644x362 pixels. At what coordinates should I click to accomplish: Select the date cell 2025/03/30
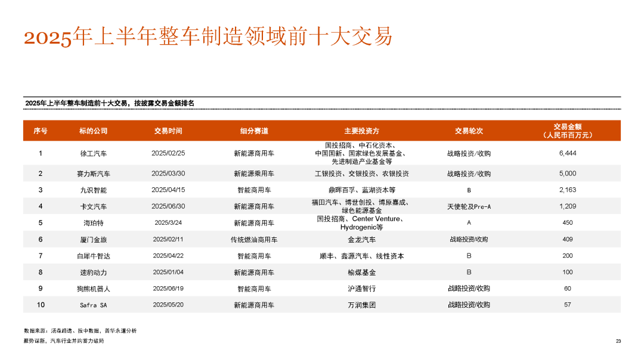[x=168, y=174]
